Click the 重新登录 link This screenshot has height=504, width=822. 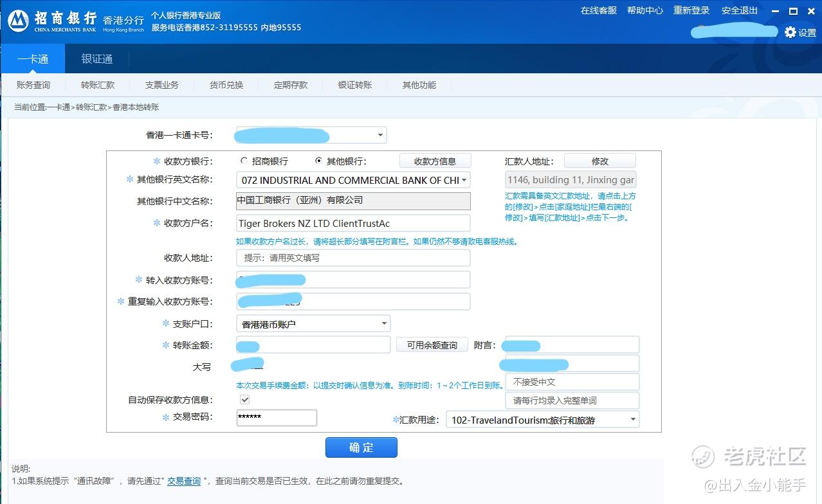pos(691,10)
